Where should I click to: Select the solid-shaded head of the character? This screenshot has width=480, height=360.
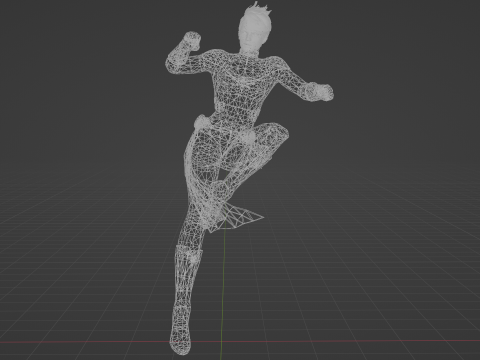click(254, 27)
